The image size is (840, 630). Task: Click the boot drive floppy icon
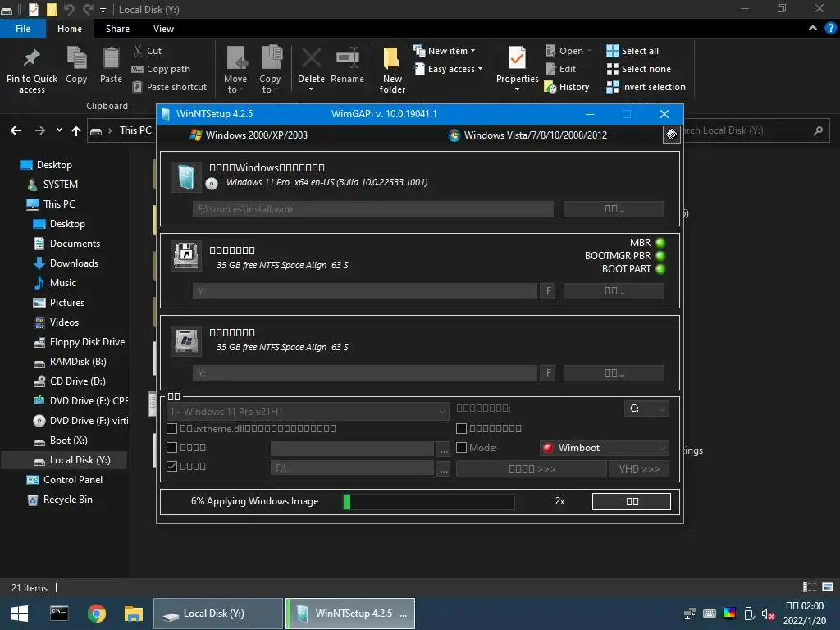pos(186,256)
